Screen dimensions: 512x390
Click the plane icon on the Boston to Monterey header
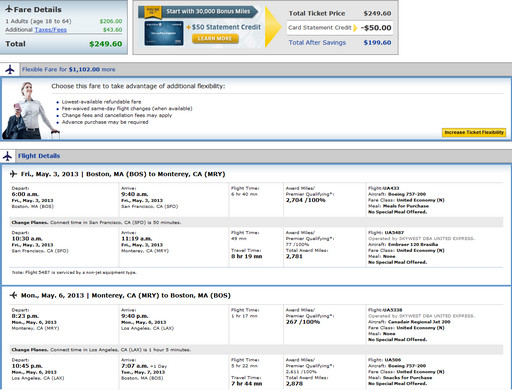point(13,174)
